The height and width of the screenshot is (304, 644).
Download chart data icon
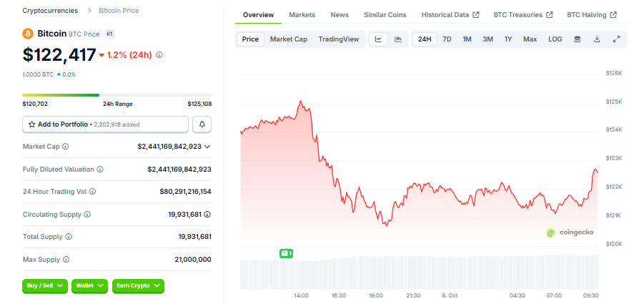point(597,39)
